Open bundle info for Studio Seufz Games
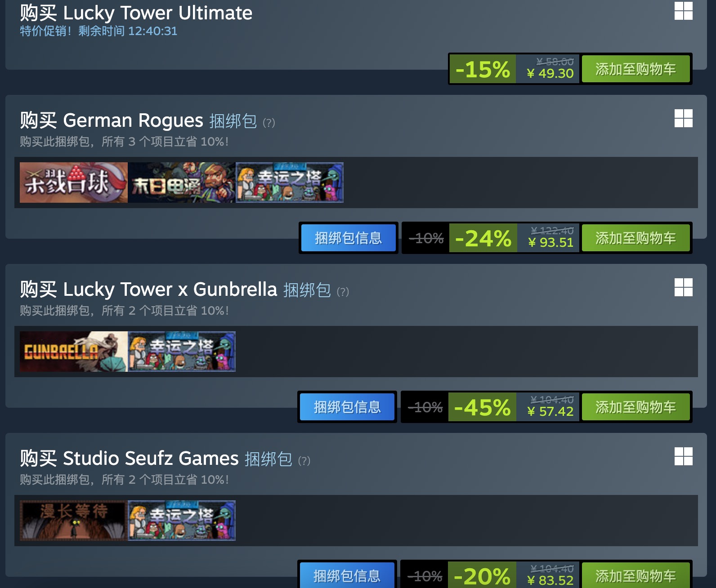The image size is (716, 588). coord(347,575)
